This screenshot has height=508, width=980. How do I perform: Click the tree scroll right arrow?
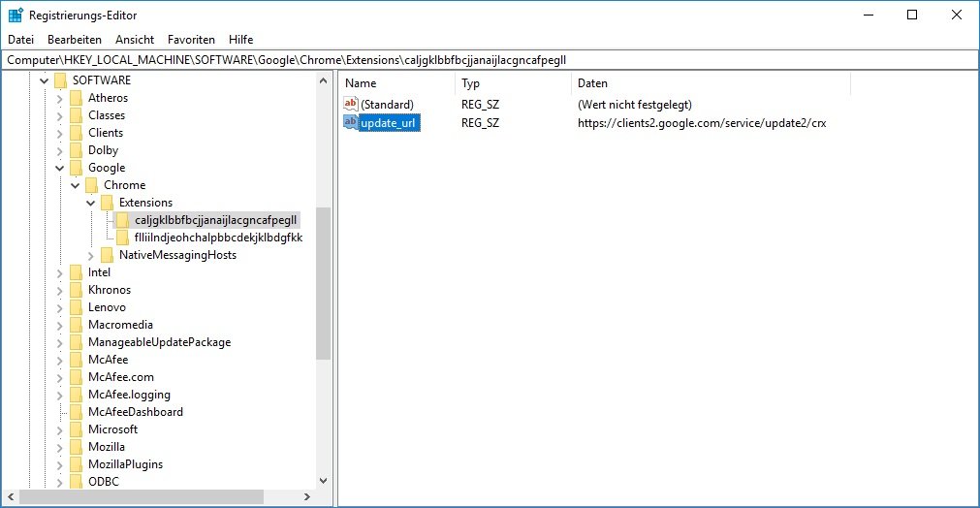[307, 497]
